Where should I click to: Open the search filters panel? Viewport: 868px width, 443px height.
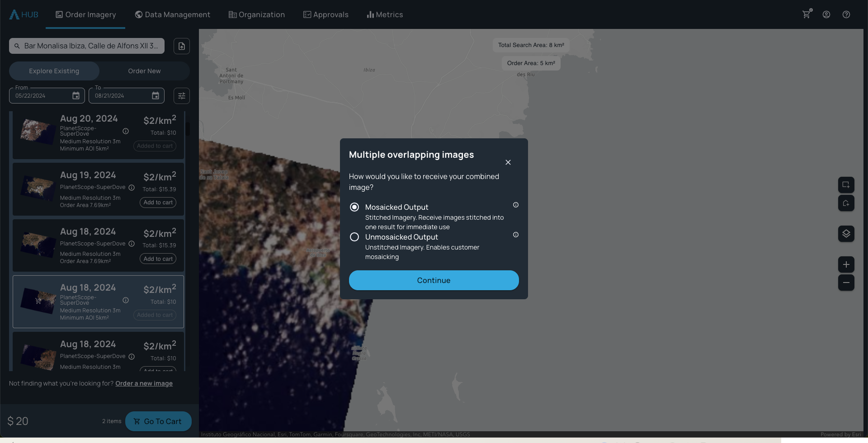(x=182, y=95)
